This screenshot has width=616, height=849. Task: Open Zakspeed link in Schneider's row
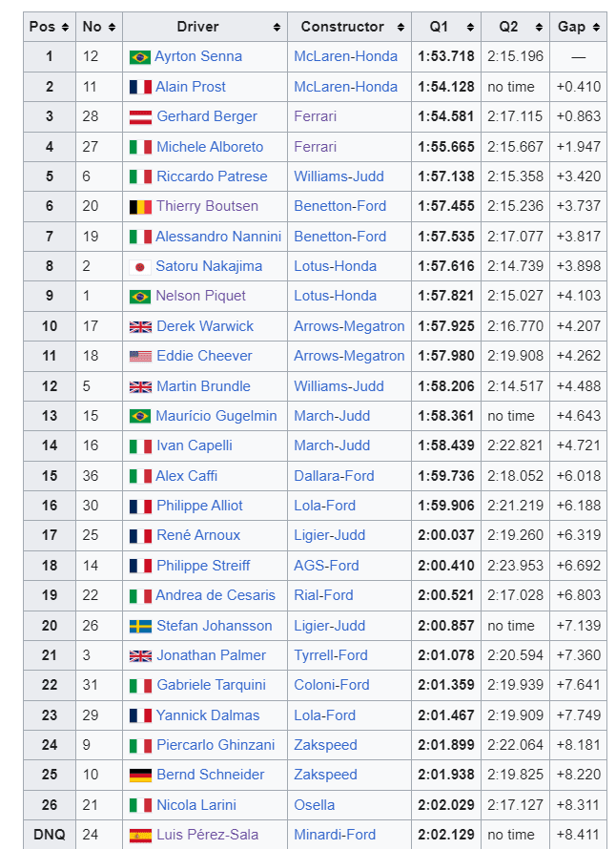click(325, 775)
